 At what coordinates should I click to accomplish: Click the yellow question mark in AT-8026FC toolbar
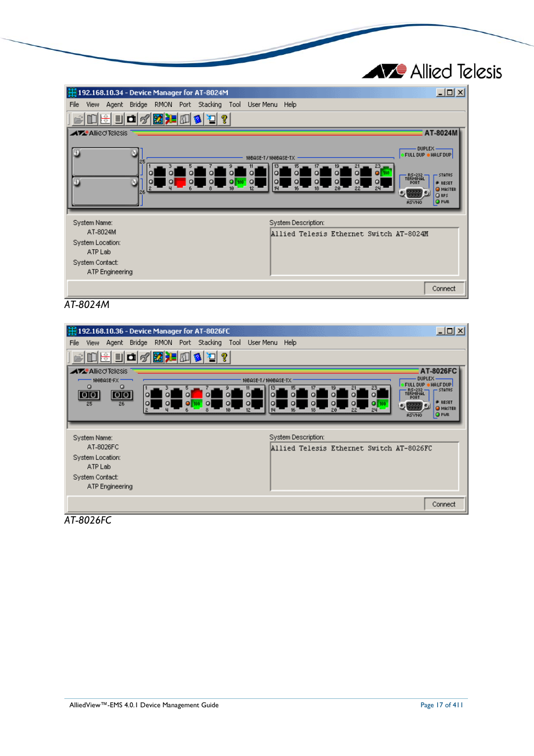click(x=224, y=357)
